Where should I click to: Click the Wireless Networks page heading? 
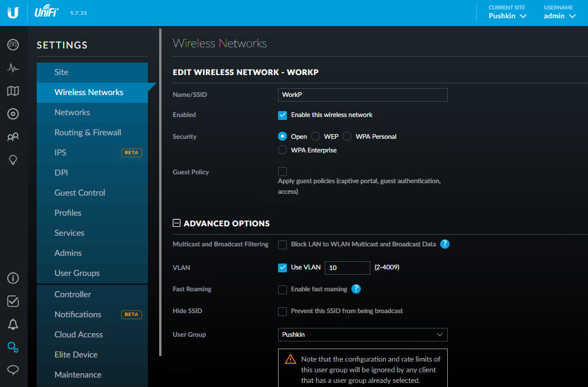[219, 44]
